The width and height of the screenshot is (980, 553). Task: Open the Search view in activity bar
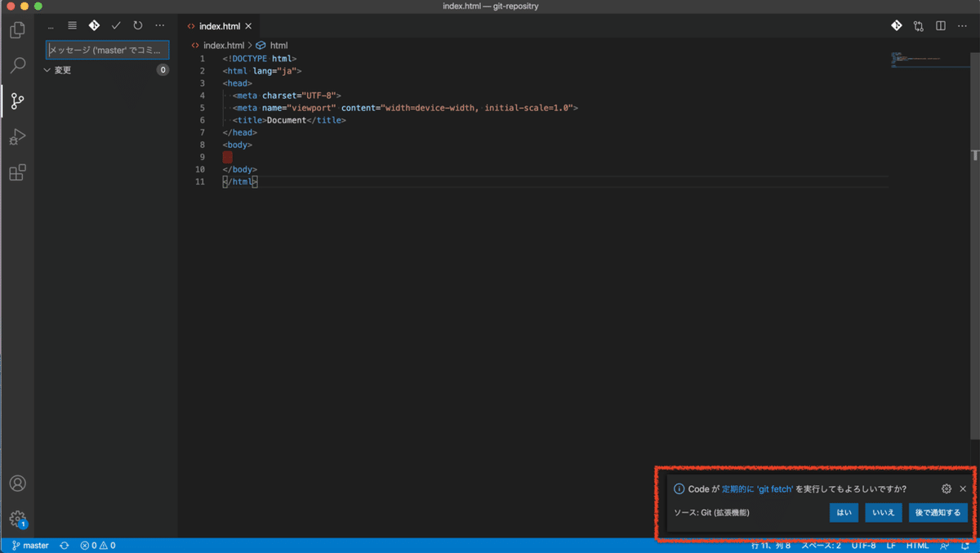(17, 66)
